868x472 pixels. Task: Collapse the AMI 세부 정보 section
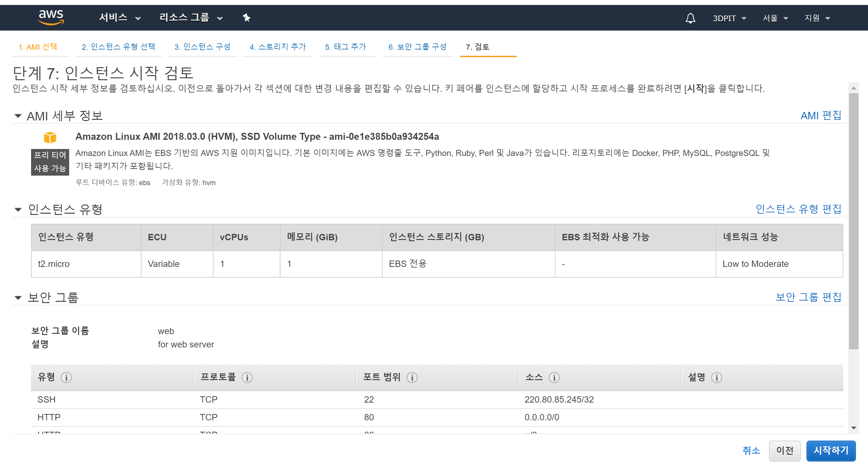18,116
